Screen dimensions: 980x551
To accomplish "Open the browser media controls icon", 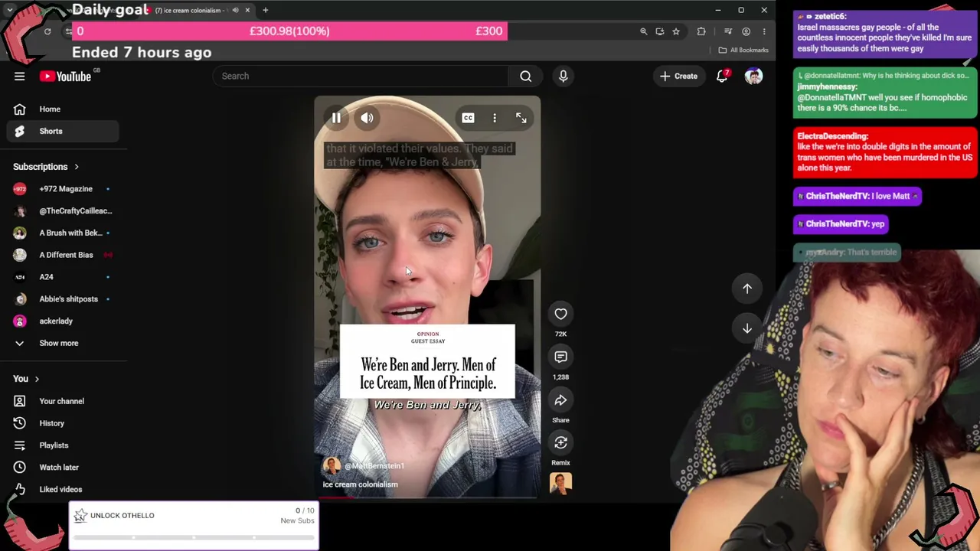I will click(x=728, y=31).
